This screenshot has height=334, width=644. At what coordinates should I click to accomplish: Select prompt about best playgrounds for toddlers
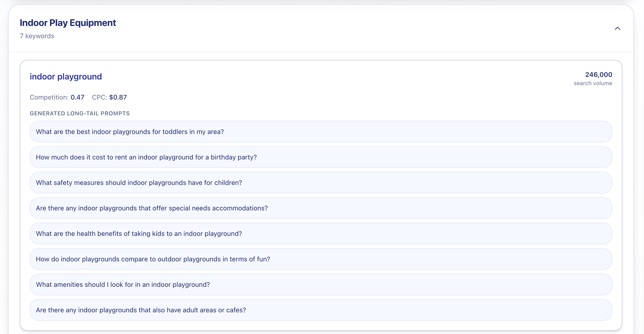pyautogui.click(x=130, y=132)
